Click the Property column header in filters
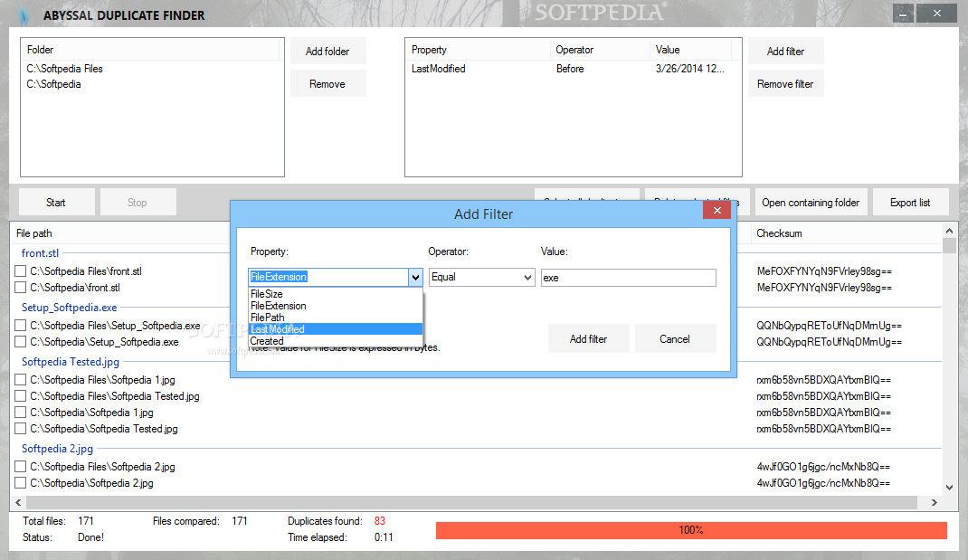968x560 pixels. click(x=478, y=50)
